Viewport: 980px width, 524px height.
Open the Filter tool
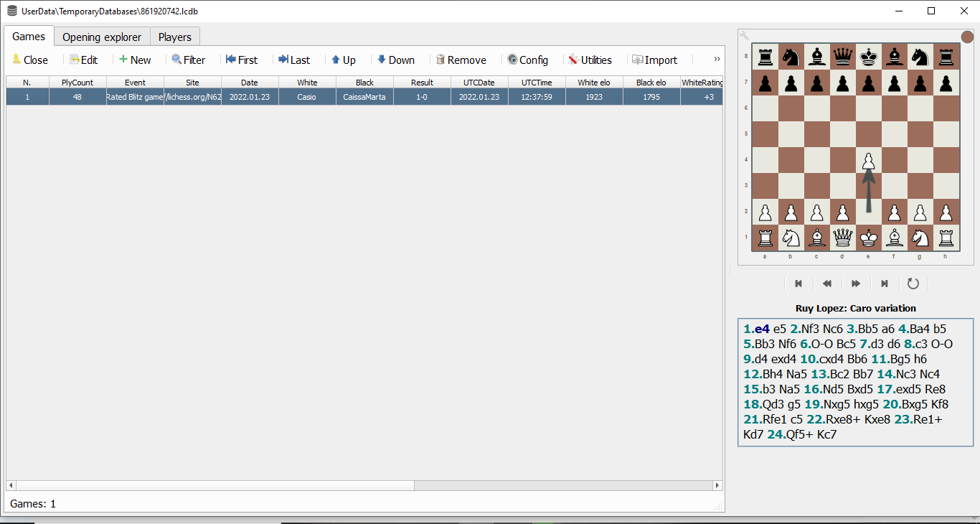tap(188, 60)
